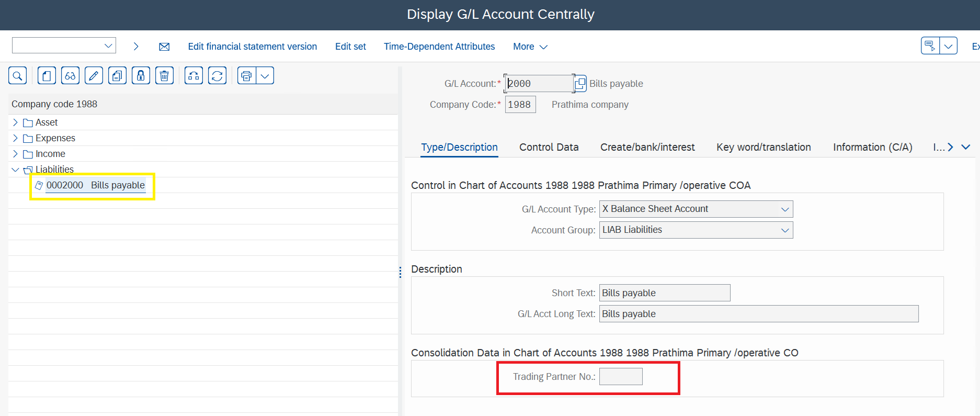Click the G/L Account input field
This screenshot has width=980, height=416.
tap(539, 84)
